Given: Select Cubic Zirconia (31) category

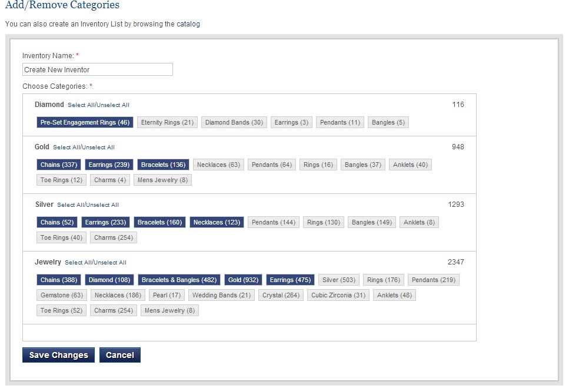Looking at the screenshot, I should (x=338, y=295).
